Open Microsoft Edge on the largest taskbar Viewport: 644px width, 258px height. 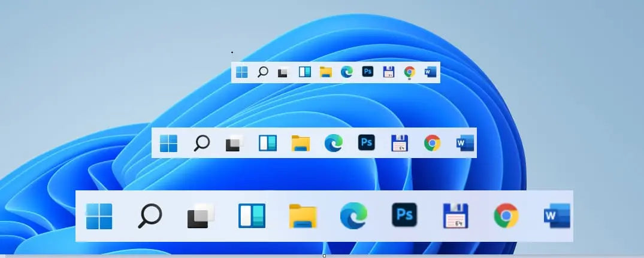coord(353,216)
